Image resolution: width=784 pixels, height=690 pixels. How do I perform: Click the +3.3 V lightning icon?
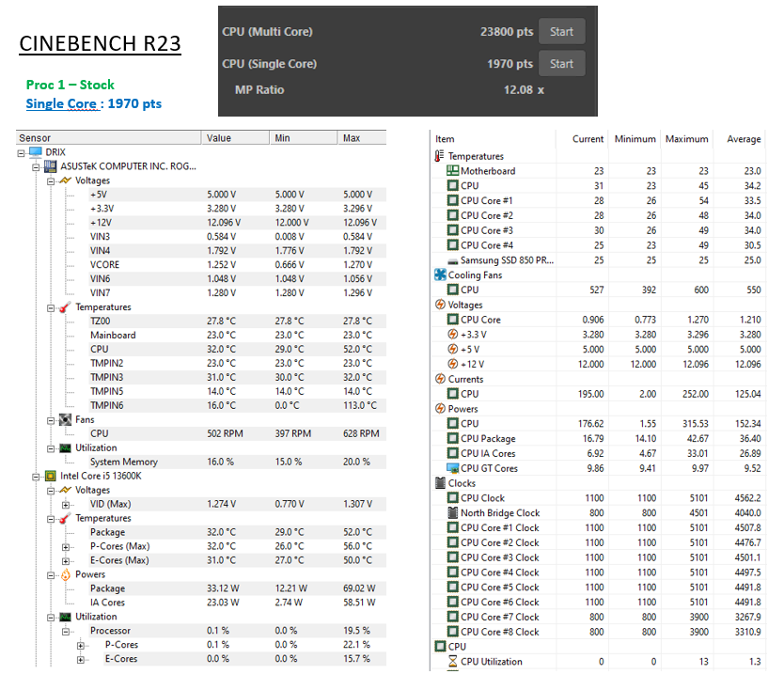[x=452, y=334]
